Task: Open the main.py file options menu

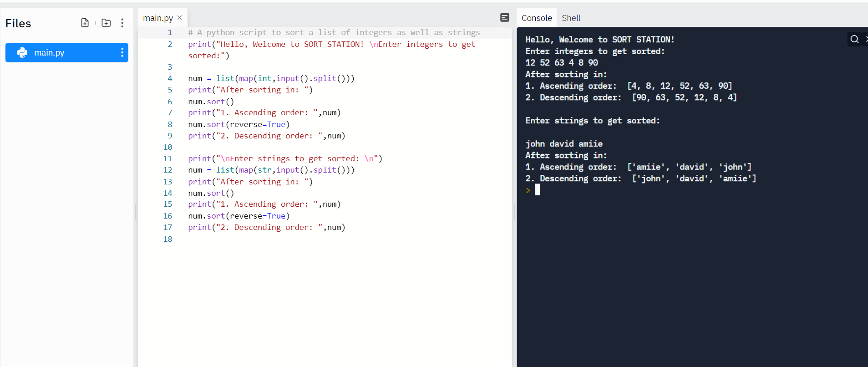Action: pyautogui.click(x=122, y=53)
